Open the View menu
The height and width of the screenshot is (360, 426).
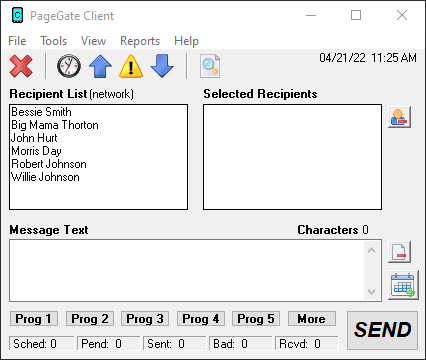coord(93,41)
